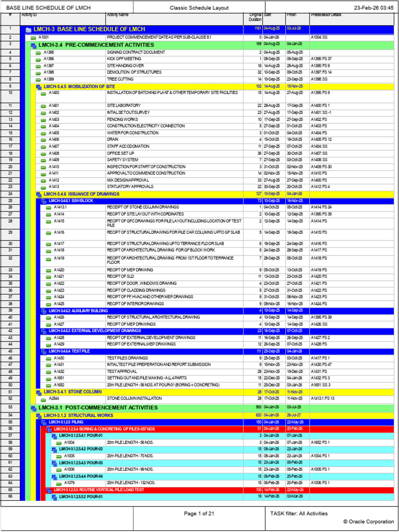Click the activity icon beside A1430
Image resolution: width=399 pixels, height=532 pixels.
(x=48, y=358)
